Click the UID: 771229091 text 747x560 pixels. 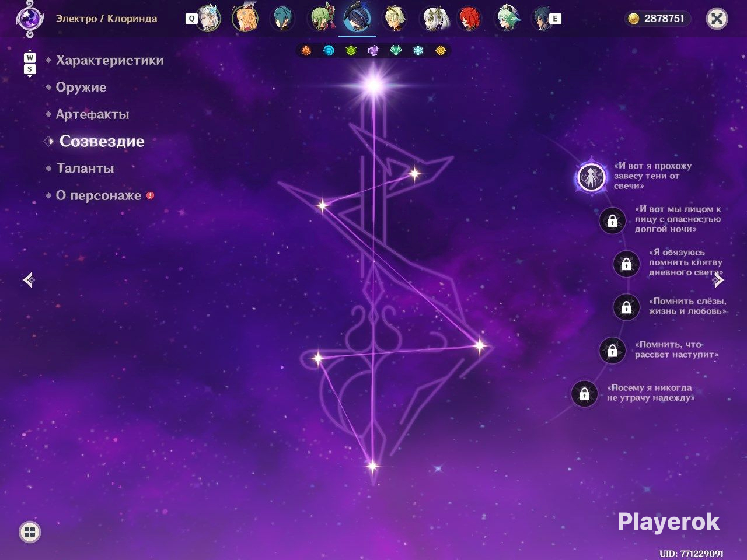pos(692,553)
